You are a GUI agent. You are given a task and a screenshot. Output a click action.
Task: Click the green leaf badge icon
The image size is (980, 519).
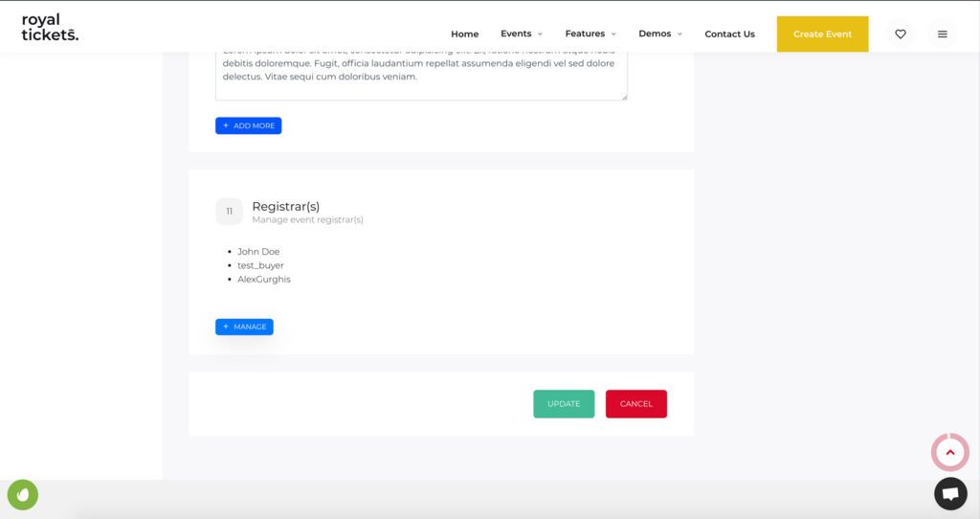(x=23, y=495)
